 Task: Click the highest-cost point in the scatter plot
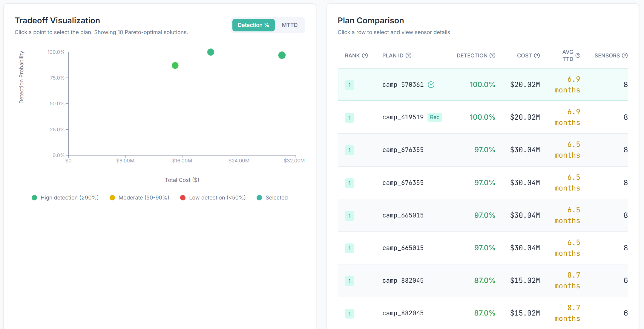click(282, 55)
